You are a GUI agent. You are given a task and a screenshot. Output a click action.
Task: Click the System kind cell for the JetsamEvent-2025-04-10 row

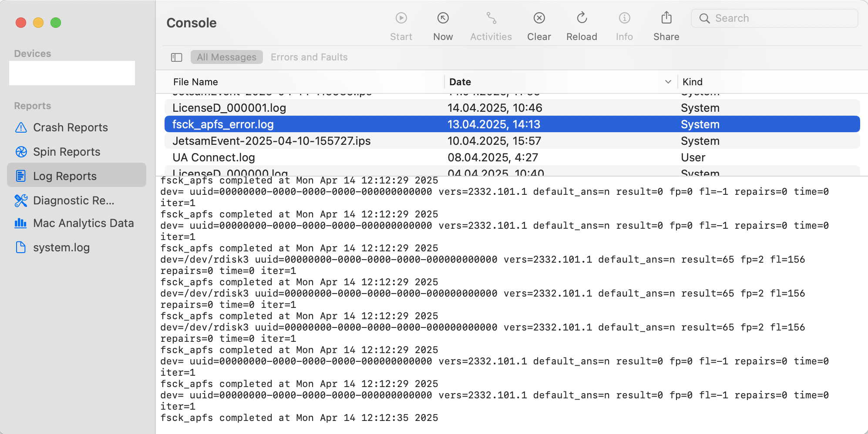(x=700, y=141)
